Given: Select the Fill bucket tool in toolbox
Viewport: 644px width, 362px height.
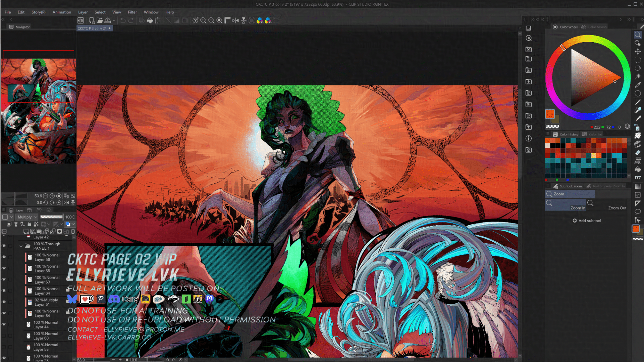Looking at the screenshot, I should [x=638, y=169].
